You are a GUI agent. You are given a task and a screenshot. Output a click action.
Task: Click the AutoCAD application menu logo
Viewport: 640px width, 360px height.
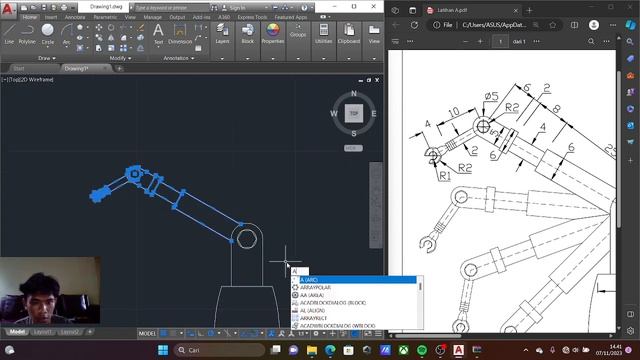point(8,9)
